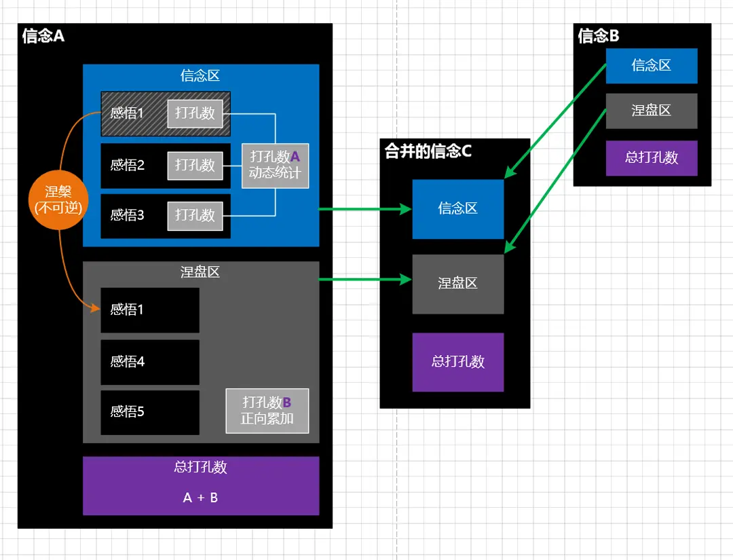Click the 打孔数 box beside 感悟2

(195, 165)
